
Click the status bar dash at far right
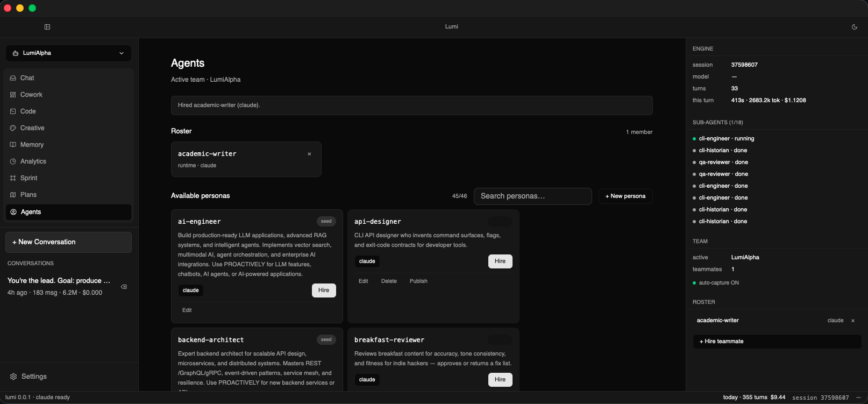[858, 398]
